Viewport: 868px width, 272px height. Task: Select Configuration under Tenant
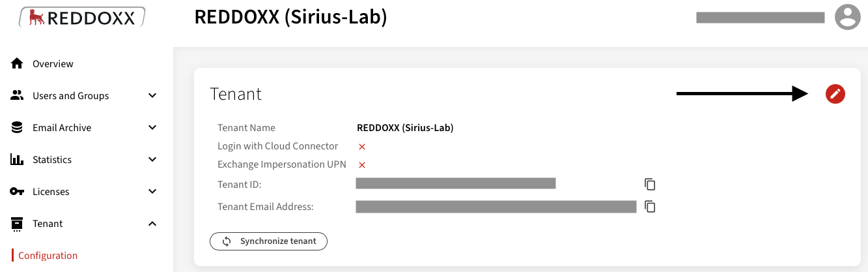tap(48, 256)
